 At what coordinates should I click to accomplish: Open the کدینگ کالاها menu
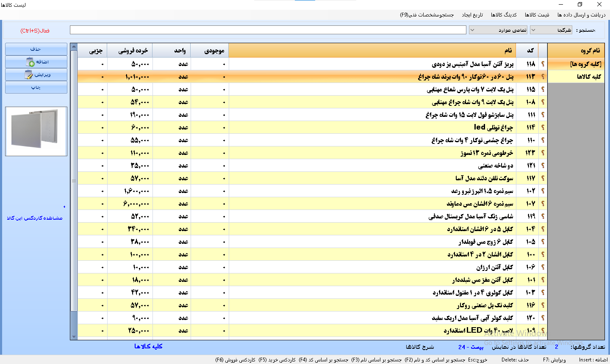coord(504,15)
